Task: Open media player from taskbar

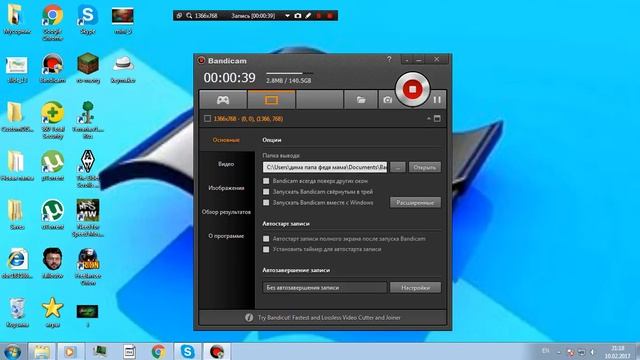Action: (69, 351)
